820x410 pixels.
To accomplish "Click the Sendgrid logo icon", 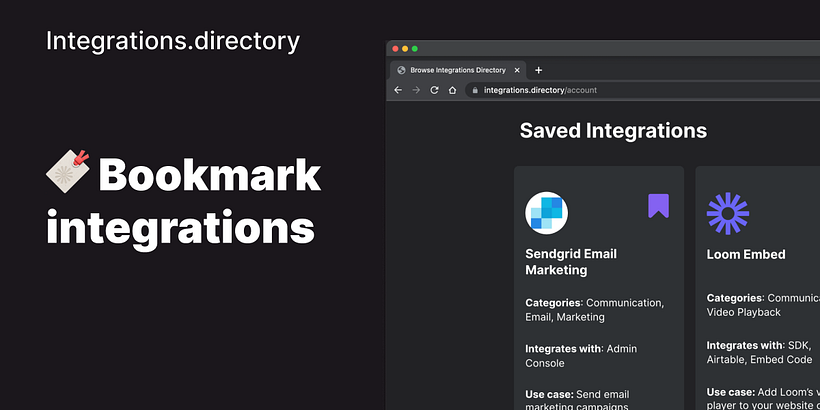I will pos(546,213).
